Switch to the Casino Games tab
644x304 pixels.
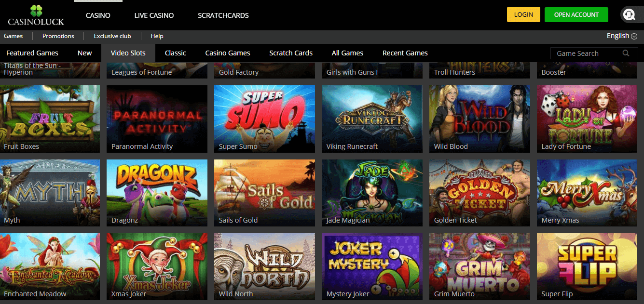tap(228, 53)
